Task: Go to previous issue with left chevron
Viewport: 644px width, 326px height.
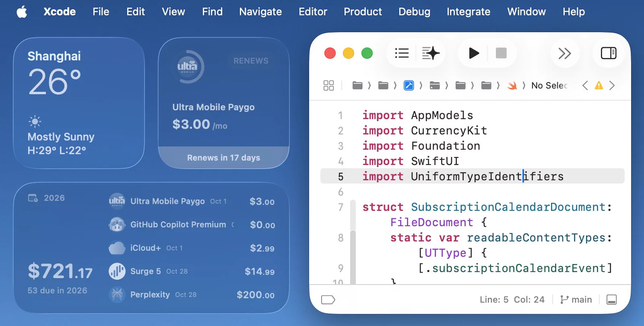Action: point(585,85)
